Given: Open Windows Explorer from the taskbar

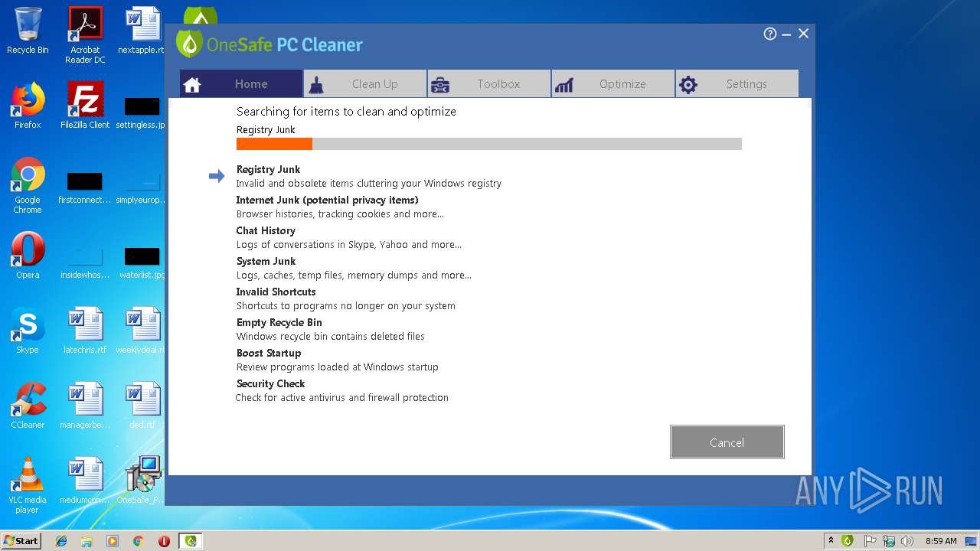Looking at the screenshot, I should coord(87,541).
